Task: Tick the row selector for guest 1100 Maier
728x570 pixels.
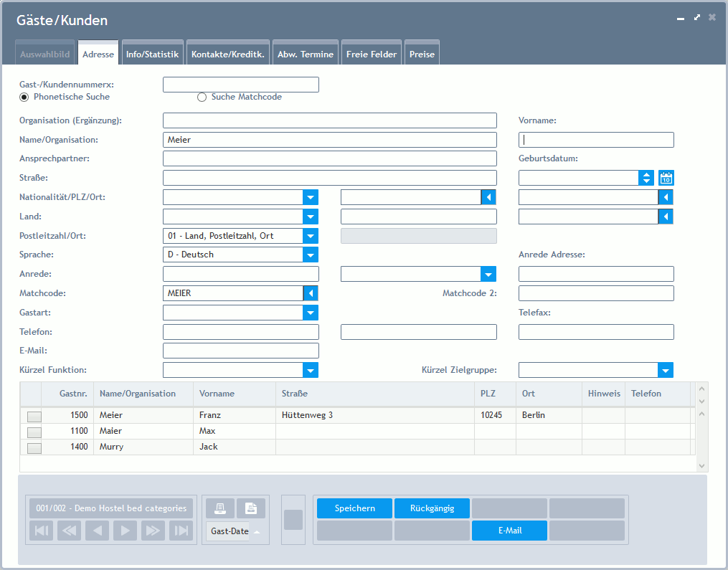Action: tap(34, 432)
